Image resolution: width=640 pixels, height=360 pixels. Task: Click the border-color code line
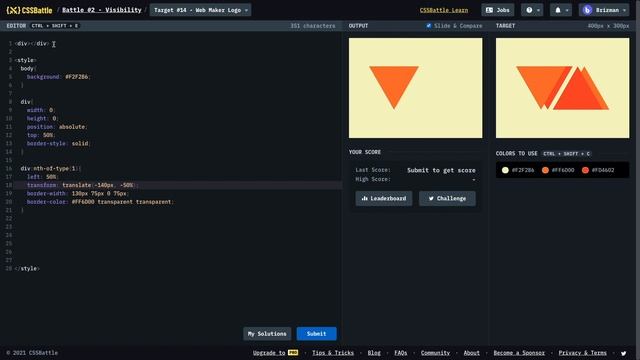click(x=100, y=202)
